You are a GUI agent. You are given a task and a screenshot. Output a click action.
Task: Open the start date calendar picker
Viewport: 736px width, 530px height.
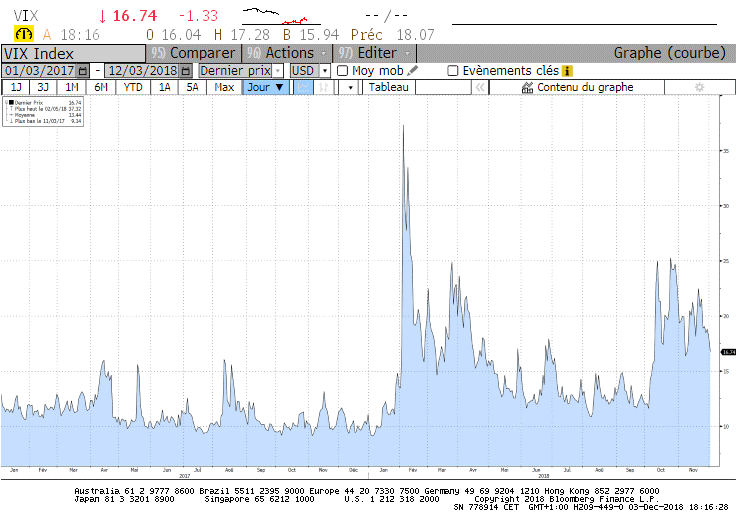pos(83,71)
